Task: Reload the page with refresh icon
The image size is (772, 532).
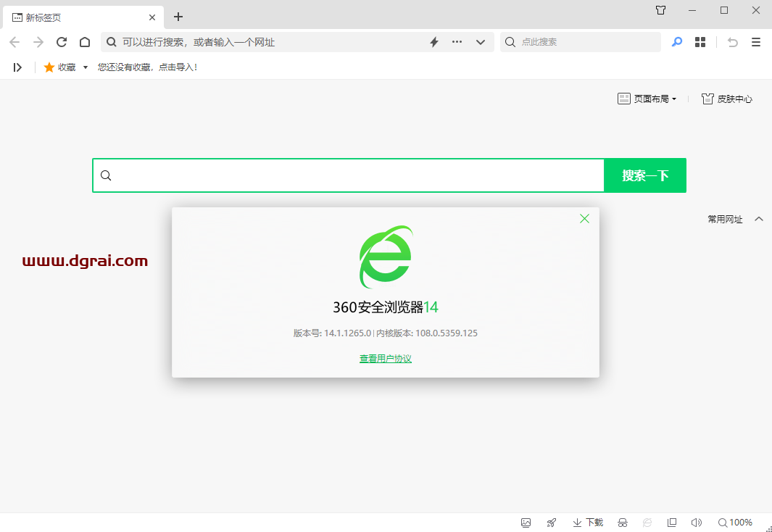Action: 62,42
